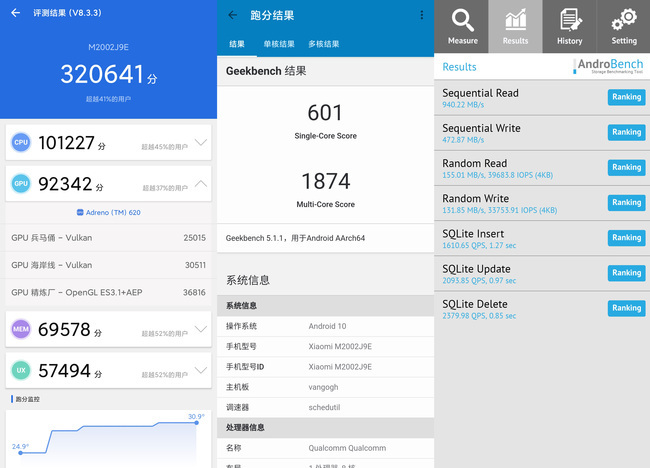Open Ranking for SQLite Insert
This screenshot has height=468, width=650.
(x=626, y=238)
